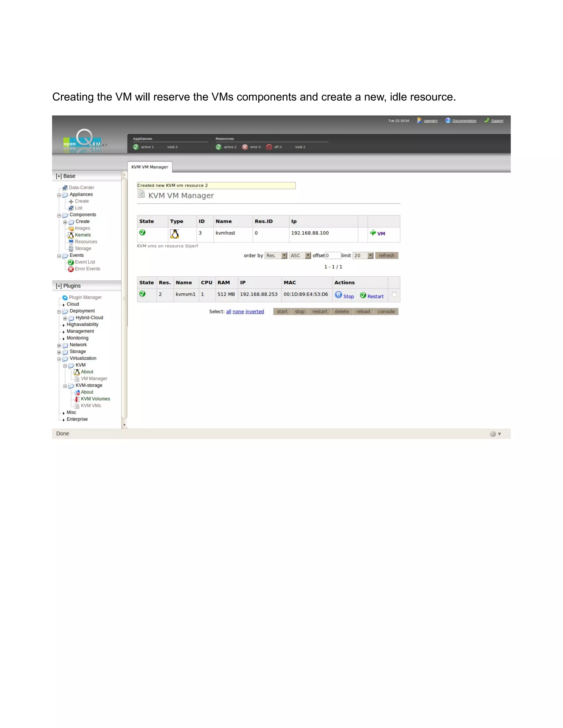
Task: Click the Restart action icon for kvmvm1
Action: tap(363, 295)
